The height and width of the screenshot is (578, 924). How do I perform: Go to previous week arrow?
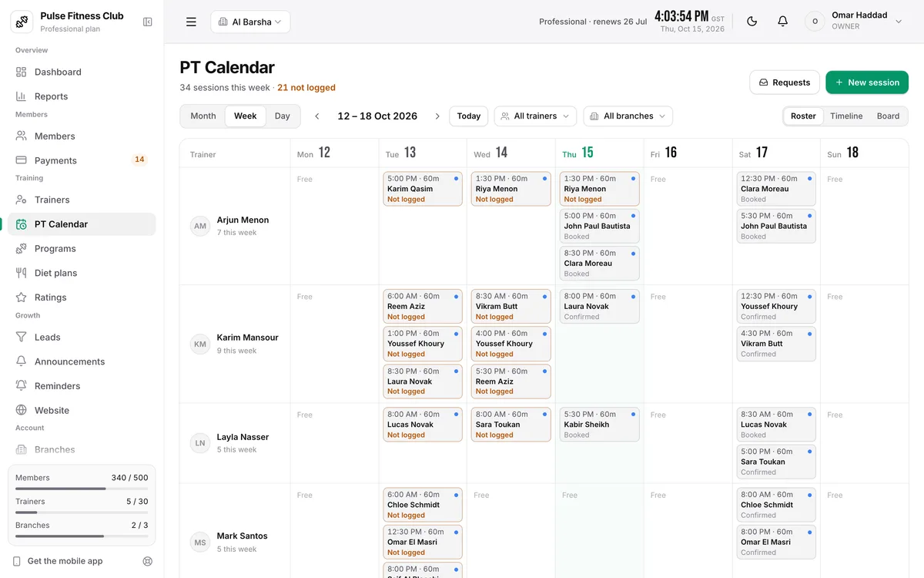tap(317, 116)
